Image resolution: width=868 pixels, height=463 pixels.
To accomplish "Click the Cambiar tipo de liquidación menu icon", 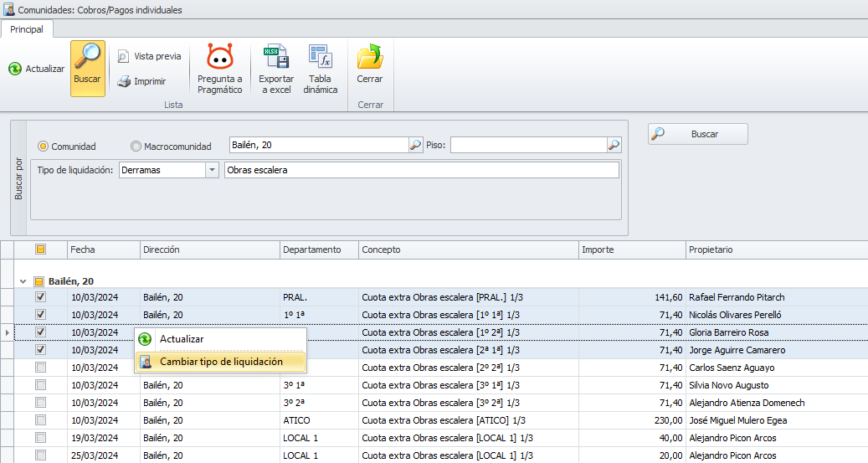I will [145, 362].
